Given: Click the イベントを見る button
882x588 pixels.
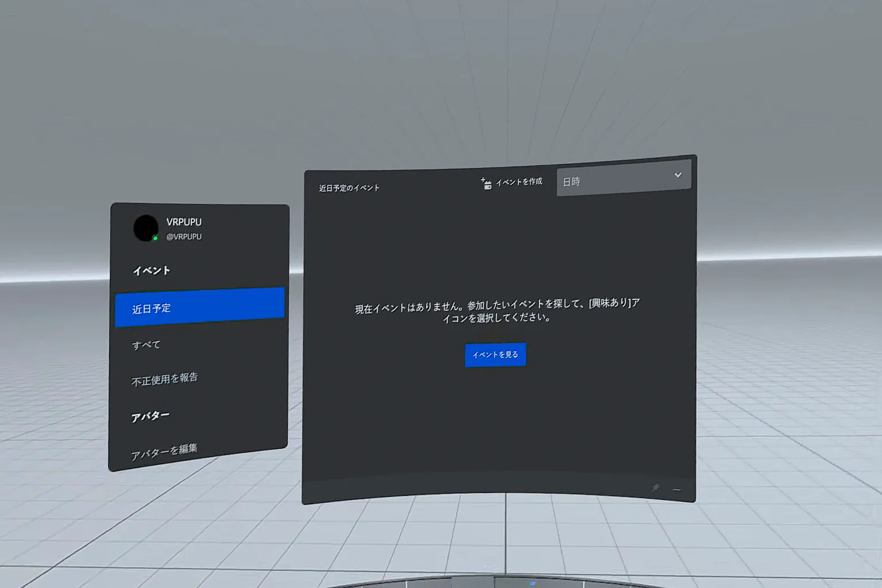Looking at the screenshot, I should [x=496, y=355].
